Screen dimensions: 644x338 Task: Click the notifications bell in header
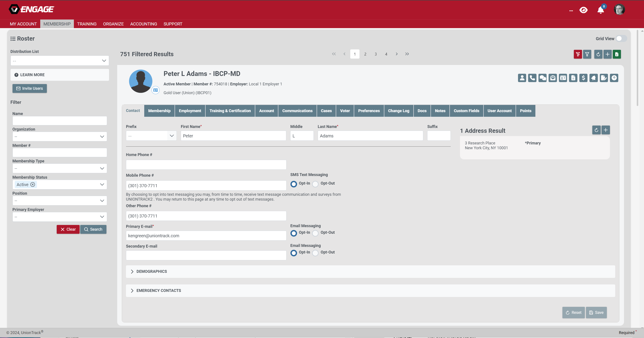click(x=600, y=10)
